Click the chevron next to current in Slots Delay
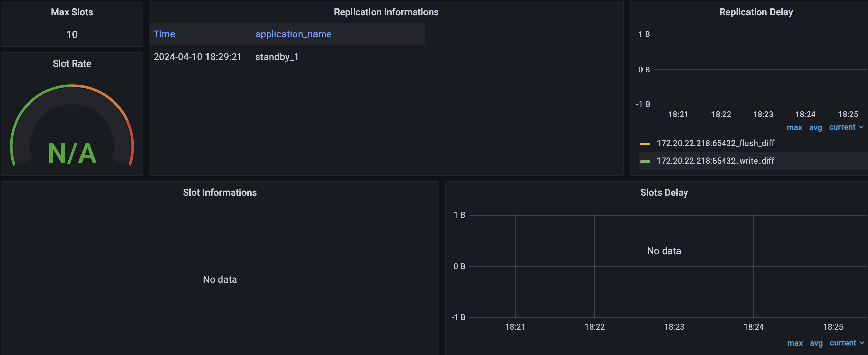Viewport: 868px width, 355px height. (x=862, y=343)
